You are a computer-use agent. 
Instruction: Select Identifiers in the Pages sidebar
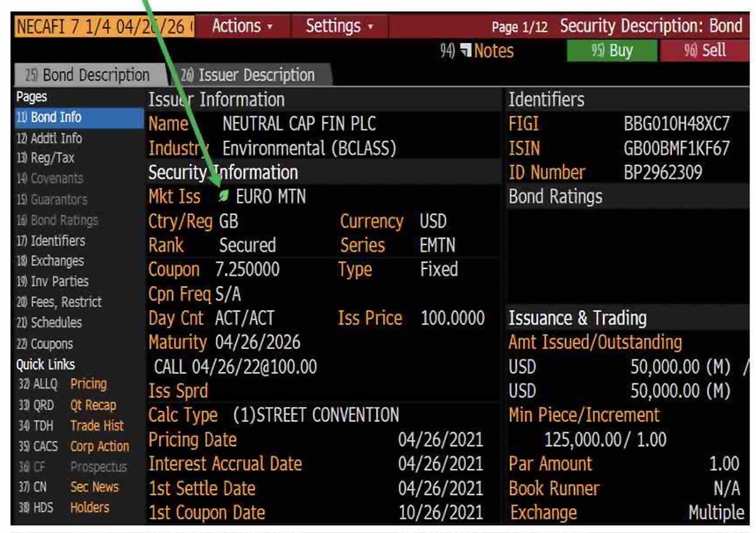[x=51, y=241]
